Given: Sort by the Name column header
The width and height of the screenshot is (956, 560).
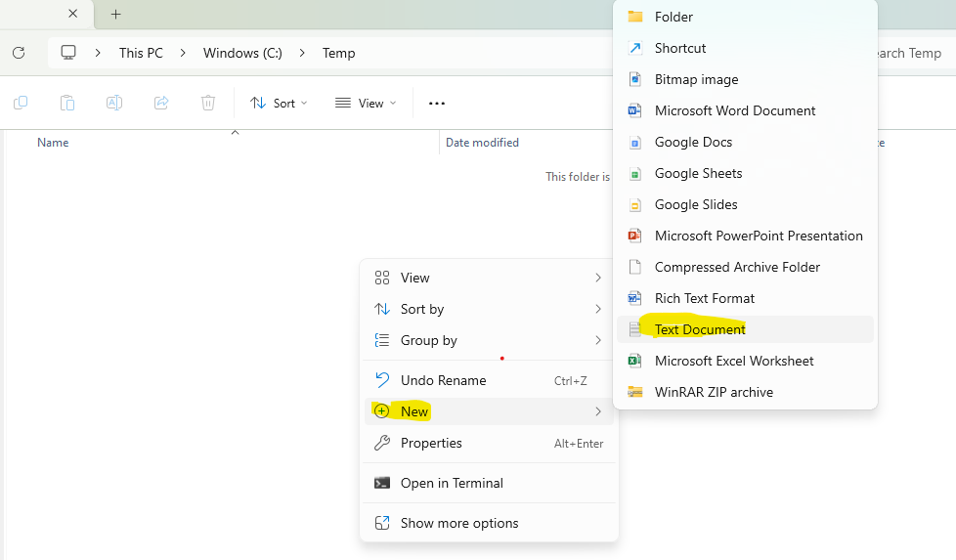Looking at the screenshot, I should coord(53,143).
